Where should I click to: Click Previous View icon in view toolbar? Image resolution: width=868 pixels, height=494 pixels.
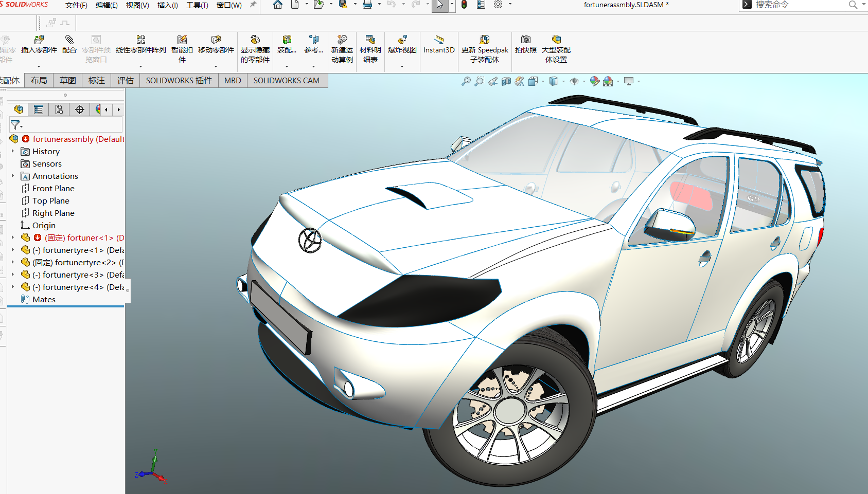point(493,81)
